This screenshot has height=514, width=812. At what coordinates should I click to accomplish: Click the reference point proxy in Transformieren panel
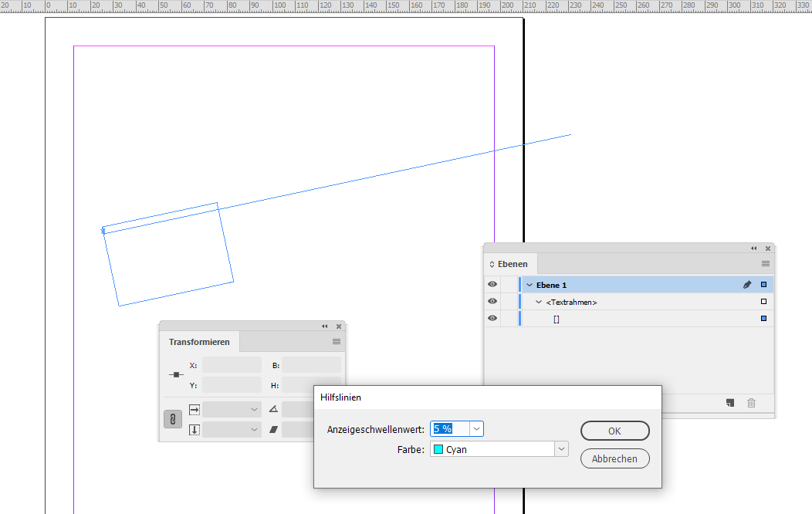pyautogui.click(x=178, y=374)
